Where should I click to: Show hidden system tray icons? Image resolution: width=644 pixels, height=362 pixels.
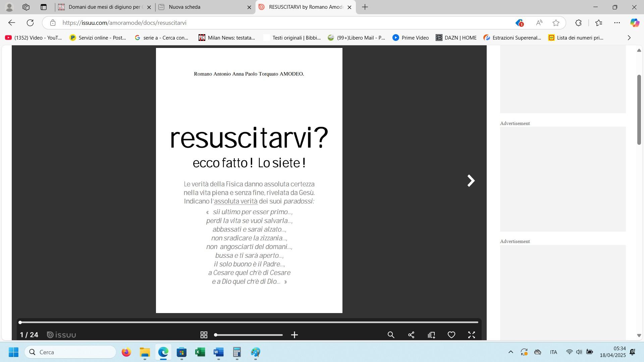tap(511, 352)
